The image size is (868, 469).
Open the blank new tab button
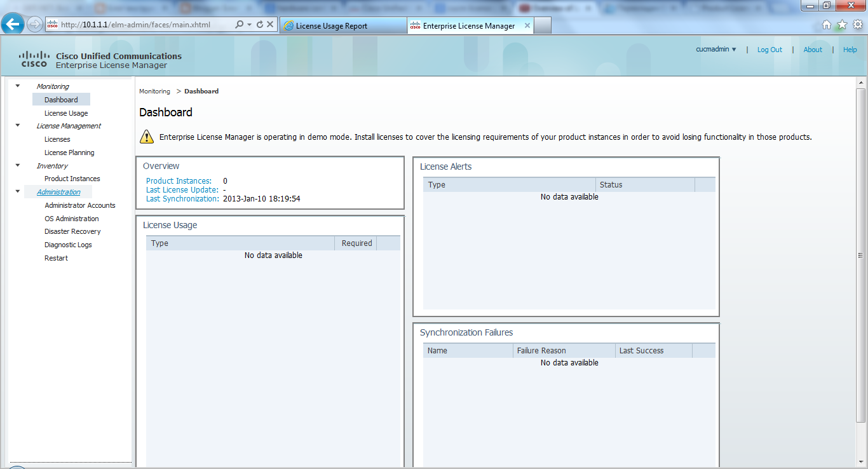pyautogui.click(x=542, y=25)
